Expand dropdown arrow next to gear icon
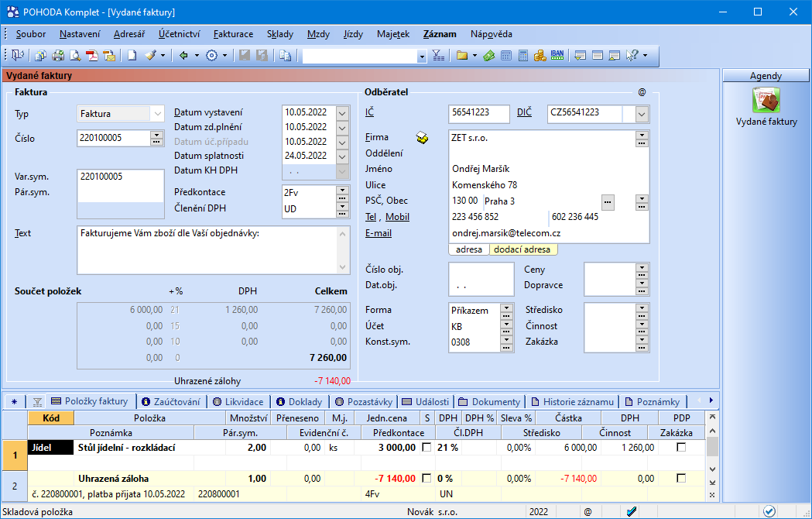812x519 pixels. (224, 56)
